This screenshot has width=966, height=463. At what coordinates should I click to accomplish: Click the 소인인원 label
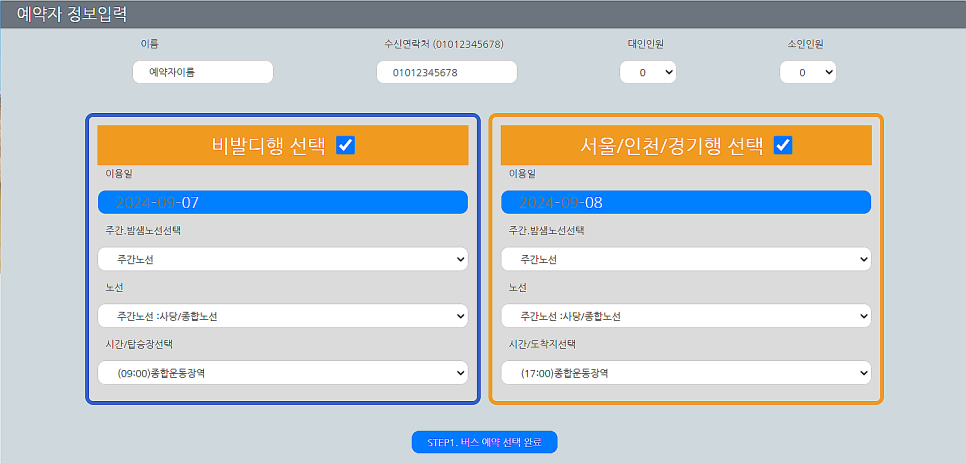tap(805, 44)
